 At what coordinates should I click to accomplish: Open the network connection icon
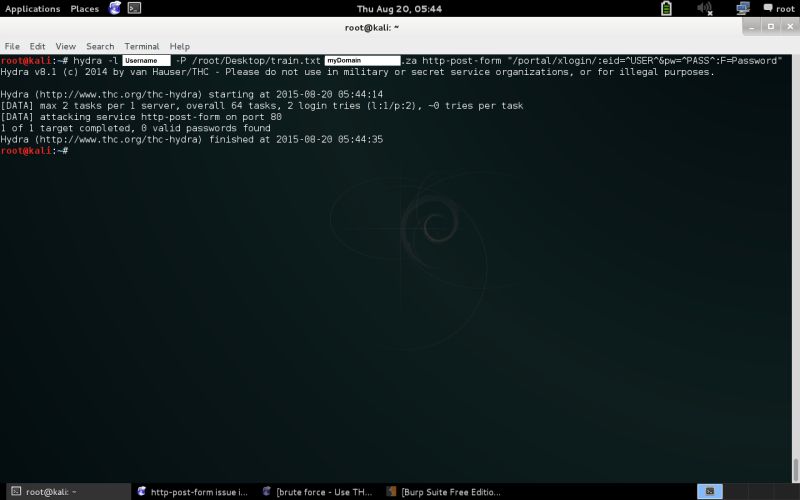tap(743, 8)
